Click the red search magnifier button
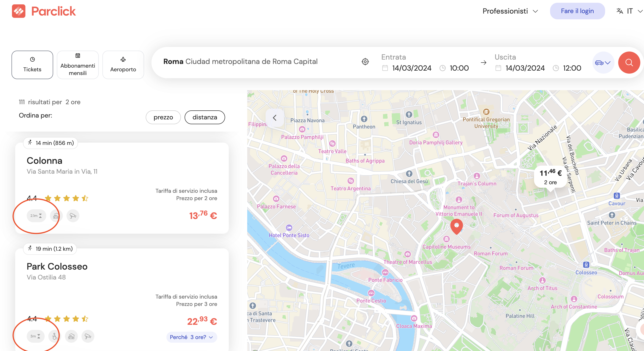This screenshot has width=644, height=351. [x=629, y=63]
